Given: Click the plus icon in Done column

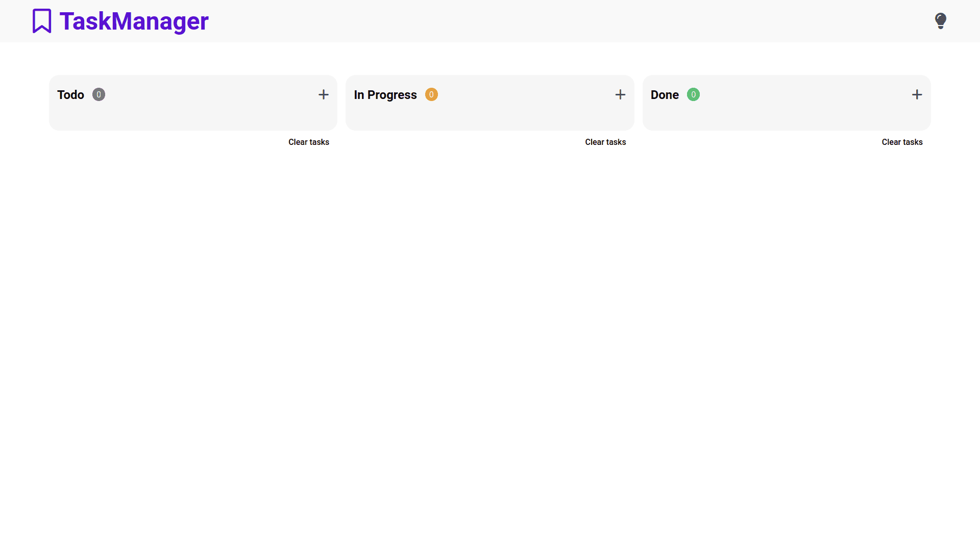Looking at the screenshot, I should coord(917,94).
